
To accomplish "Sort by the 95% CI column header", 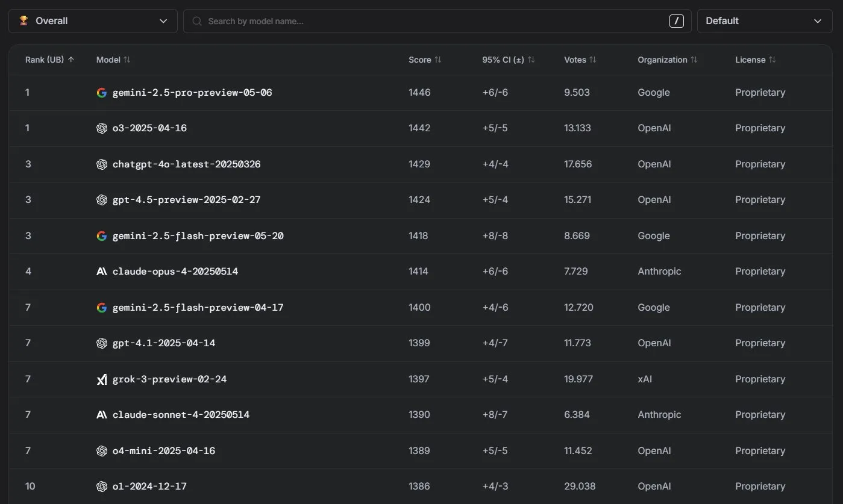I will [x=509, y=60].
